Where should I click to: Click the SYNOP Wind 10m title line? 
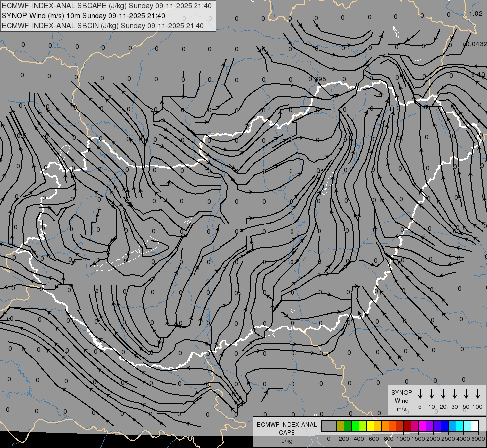(x=84, y=16)
